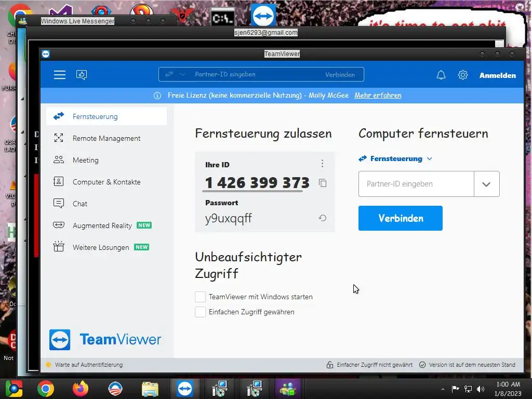The height and width of the screenshot is (399, 532).
Task: Select Fernsteuerung in the sidebar
Action: click(107, 116)
